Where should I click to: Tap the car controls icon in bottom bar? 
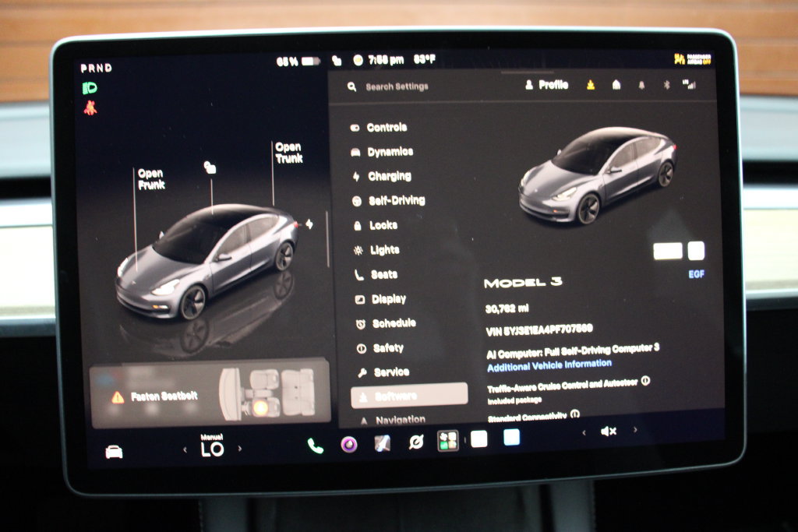[114, 452]
